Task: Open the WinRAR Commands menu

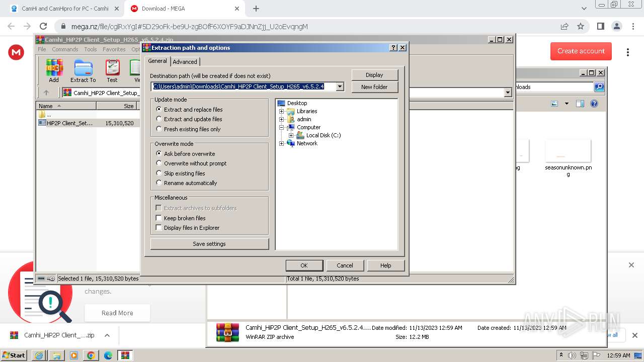Action: 65,49
